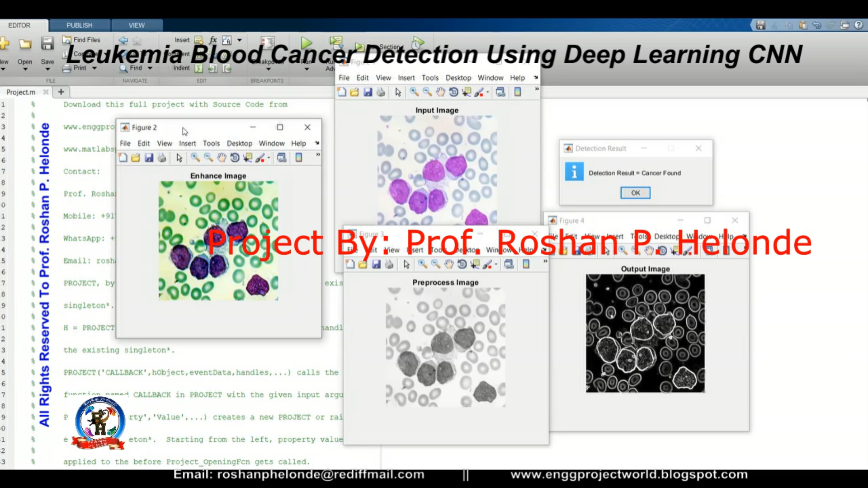The width and height of the screenshot is (868, 488).
Task: Toggle Zoom In tool in Preprocess Image figure
Action: [423, 264]
